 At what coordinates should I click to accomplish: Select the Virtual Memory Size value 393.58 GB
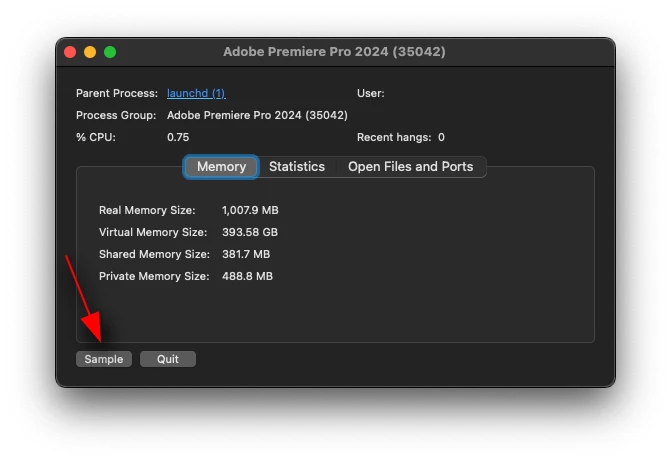[x=250, y=232]
